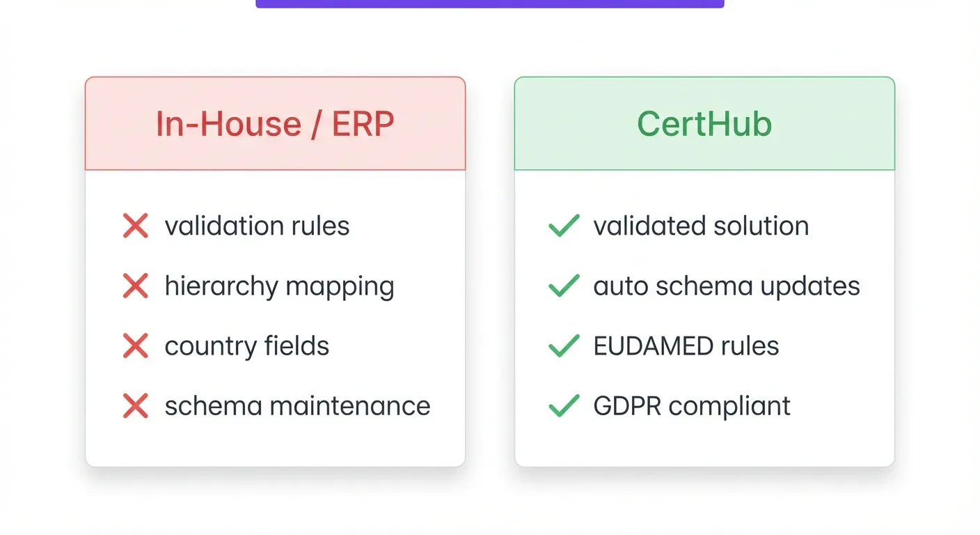Click the GDPR compliant item
The width and height of the screenshot is (980, 535).
point(692,405)
